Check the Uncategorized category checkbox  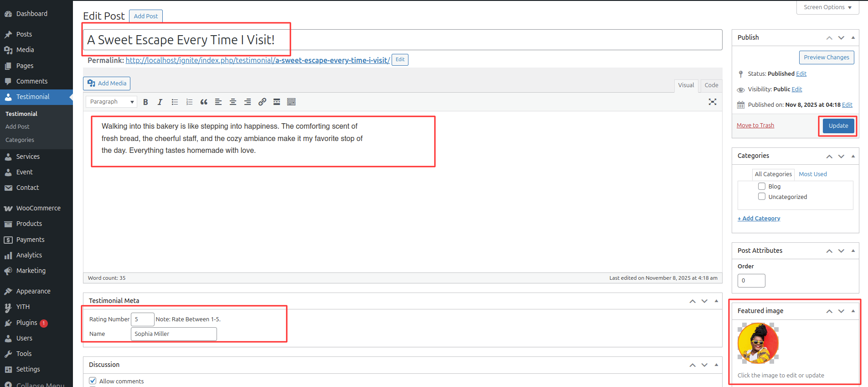[x=762, y=197]
